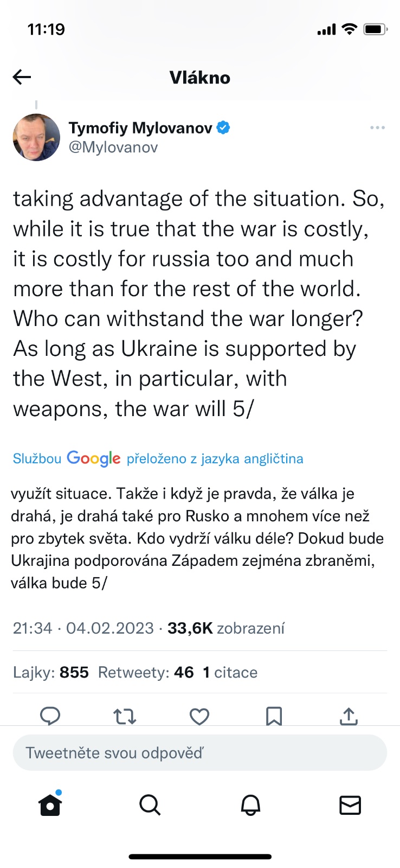Open the Search tab

150,805
